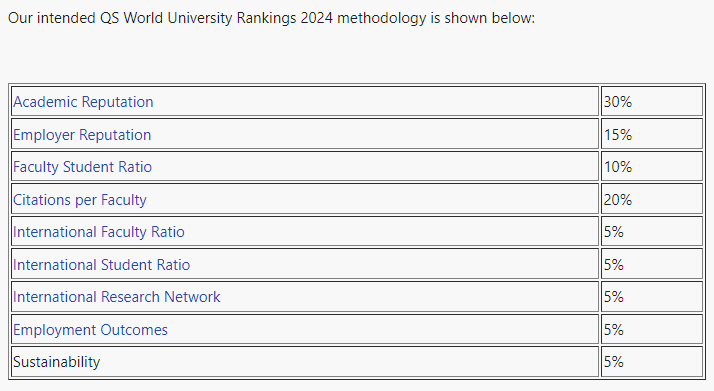Open the Academic Reputation link
This screenshot has width=714, height=391.
(83, 102)
